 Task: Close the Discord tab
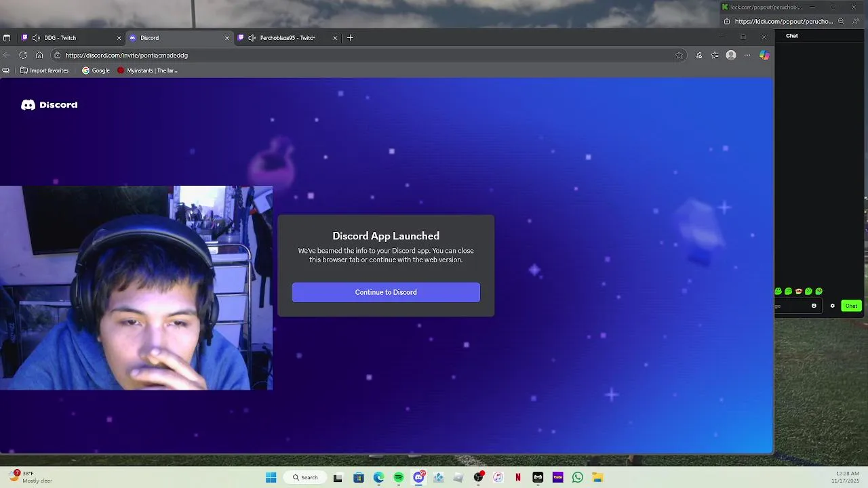pos(226,38)
